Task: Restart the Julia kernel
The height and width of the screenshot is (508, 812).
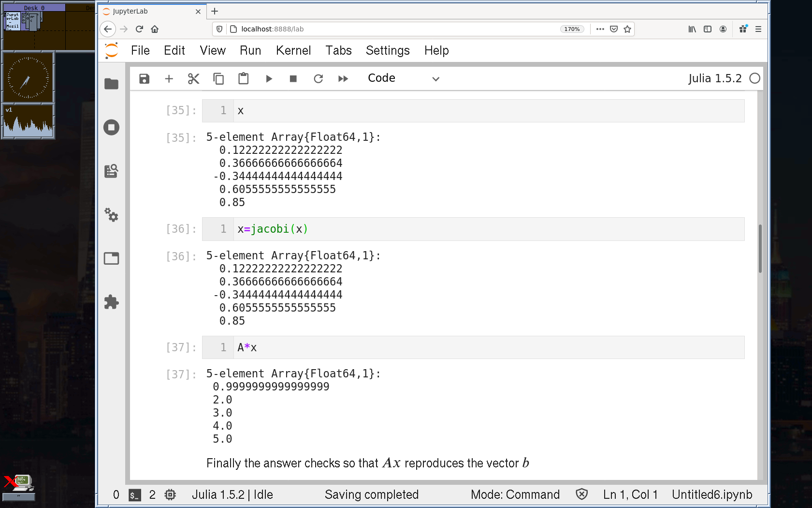Action: pyautogui.click(x=318, y=79)
